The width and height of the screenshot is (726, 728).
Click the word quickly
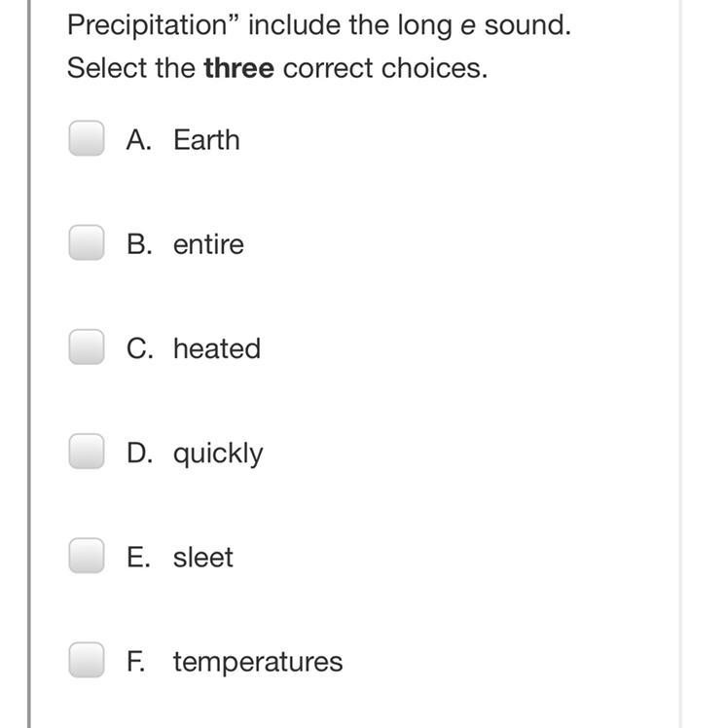point(218,453)
